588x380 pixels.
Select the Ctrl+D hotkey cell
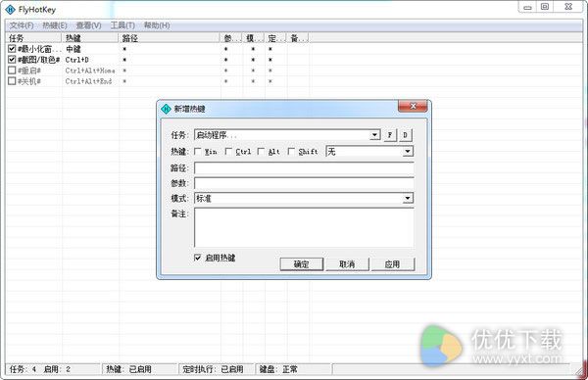click(77, 60)
